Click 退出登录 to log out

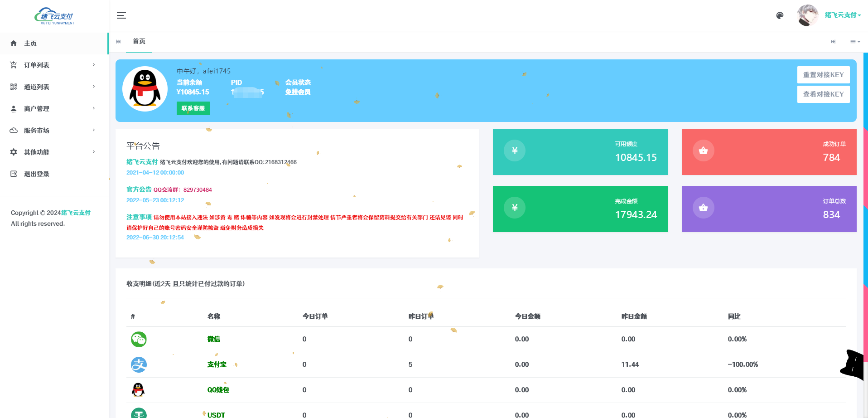tap(36, 174)
